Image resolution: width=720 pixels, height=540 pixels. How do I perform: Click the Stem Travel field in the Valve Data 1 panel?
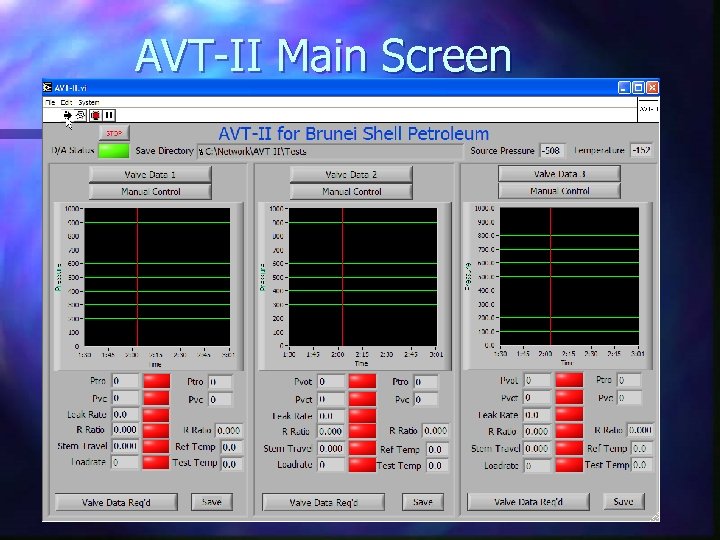click(x=125, y=446)
